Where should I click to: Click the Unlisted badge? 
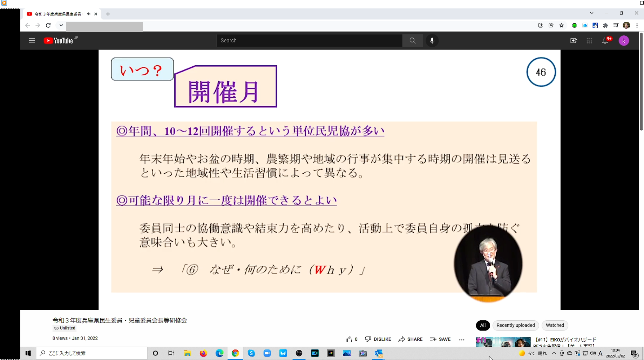65,328
